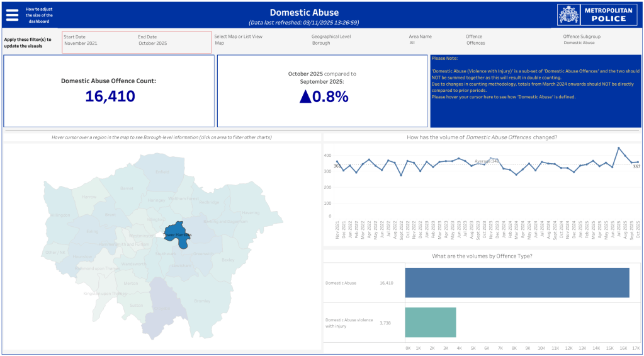Image resolution: width=644 pixels, height=356 pixels.
Task: Open the Offence Subgroup dropdown
Action: [x=579, y=43]
